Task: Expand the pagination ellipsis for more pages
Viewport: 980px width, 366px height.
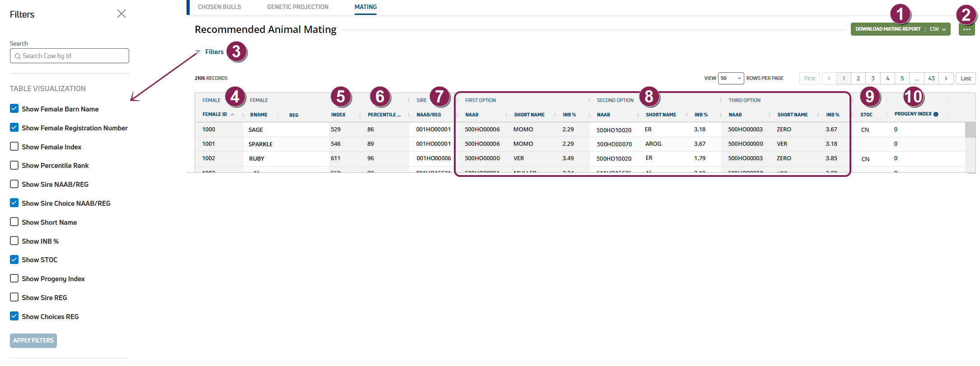Action: coord(917,79)
